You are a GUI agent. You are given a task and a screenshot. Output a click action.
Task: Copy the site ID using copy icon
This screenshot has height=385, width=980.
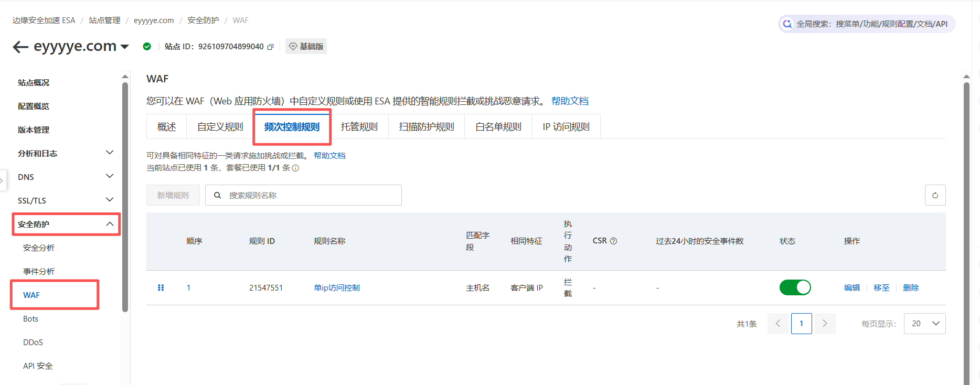coord(271,47)
